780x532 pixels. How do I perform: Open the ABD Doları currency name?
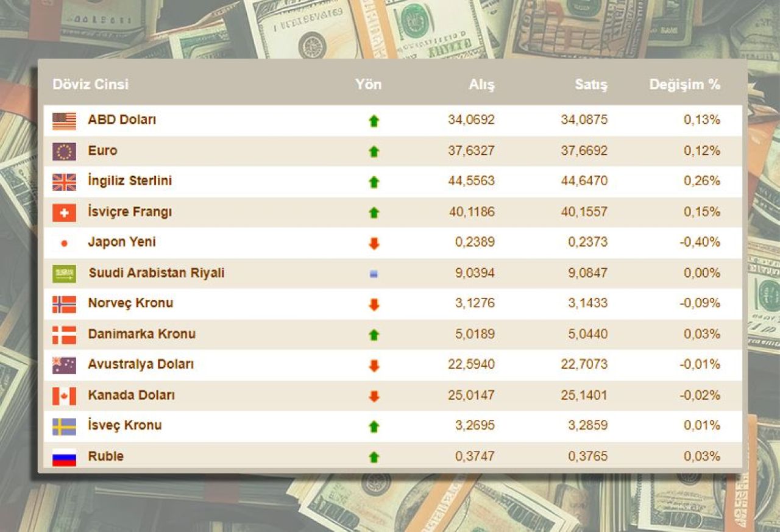click(122, 119)
